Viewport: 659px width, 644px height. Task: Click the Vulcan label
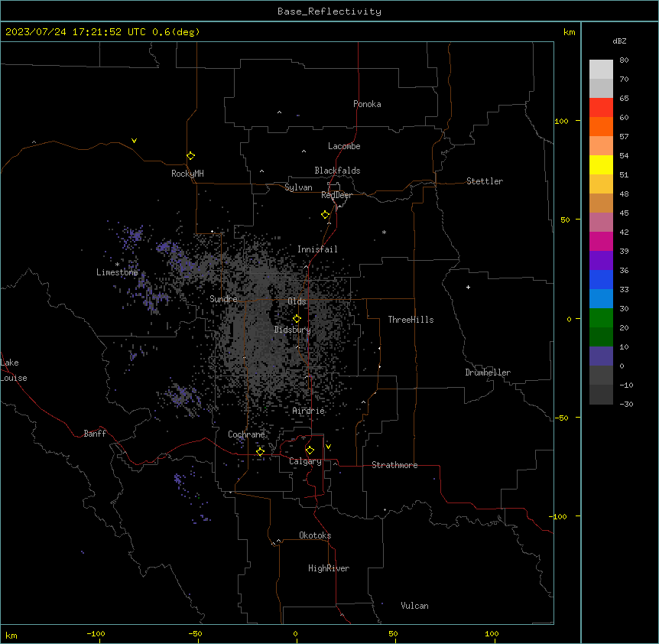(x=415, y=606)
